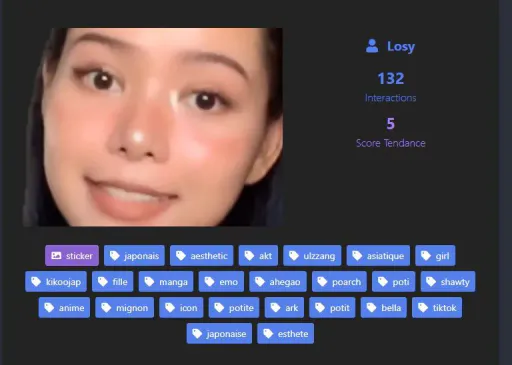Open the Losy user profile link
The image size is (512, 365).
click(401, 46)
